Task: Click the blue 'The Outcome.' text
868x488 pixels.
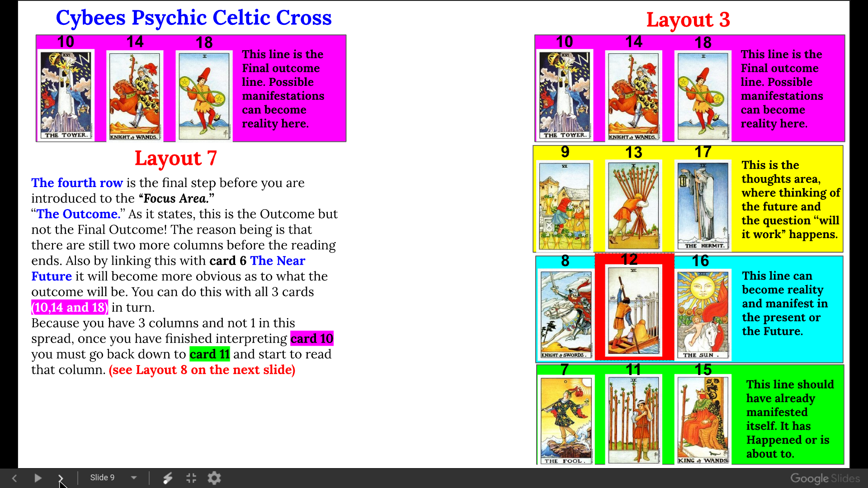Action: point(78,214)
